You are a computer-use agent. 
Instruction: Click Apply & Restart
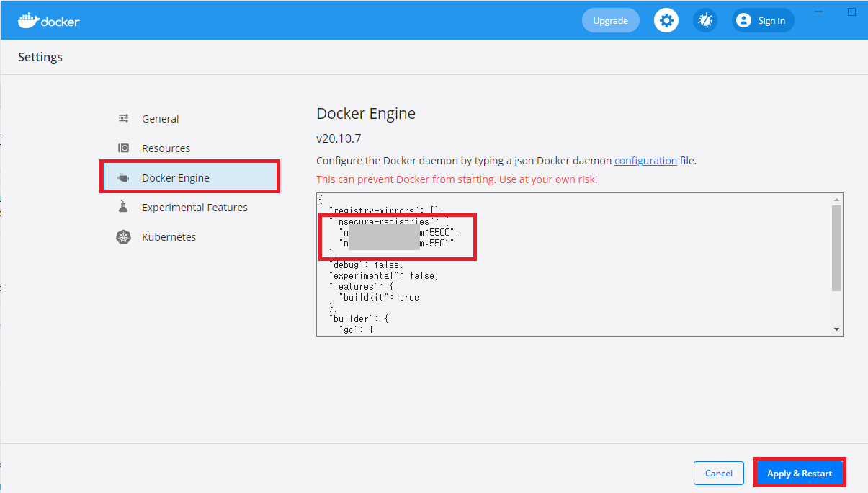pyautogui.click(x=800, y=473)
